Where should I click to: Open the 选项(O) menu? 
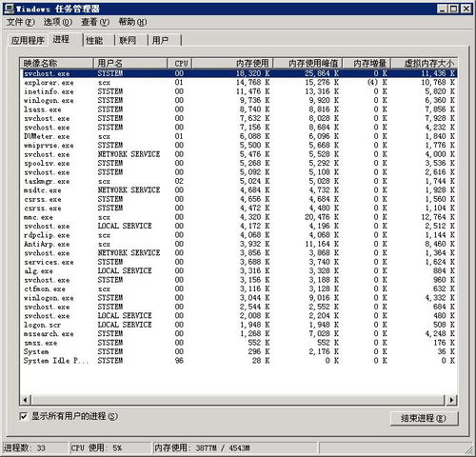[x=57, y=22]
